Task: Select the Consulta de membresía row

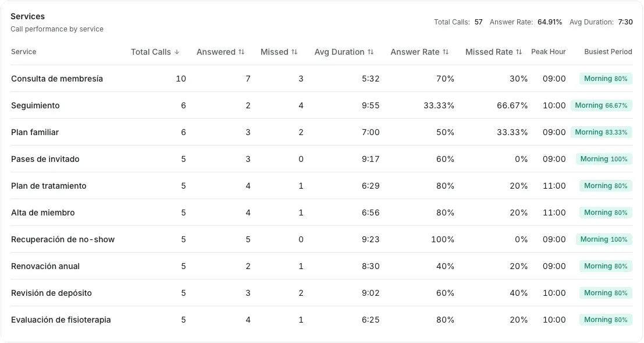Action: coord(322,79)
